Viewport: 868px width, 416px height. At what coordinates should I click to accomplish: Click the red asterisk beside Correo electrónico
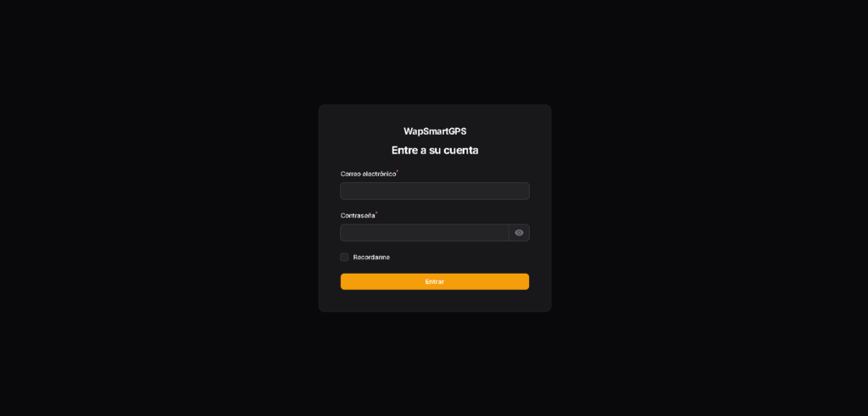(398, 171)
